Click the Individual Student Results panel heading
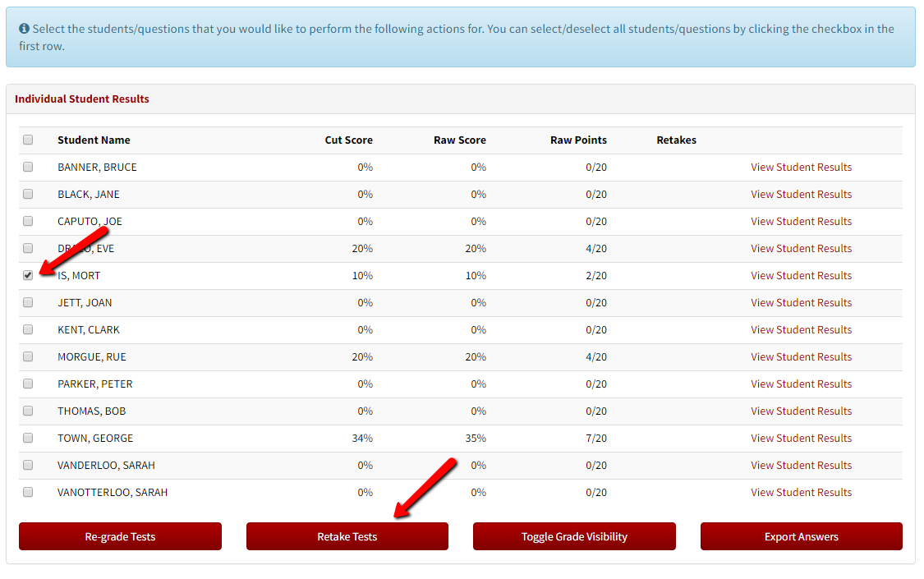Viewport: 924px width, 579px height. coord(82,99)
